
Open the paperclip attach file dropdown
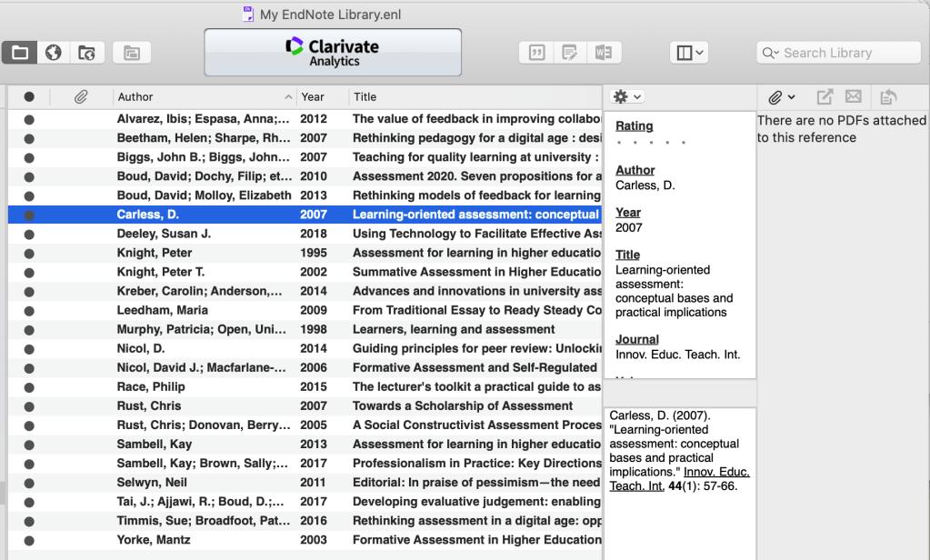click(x=781, y=96)
